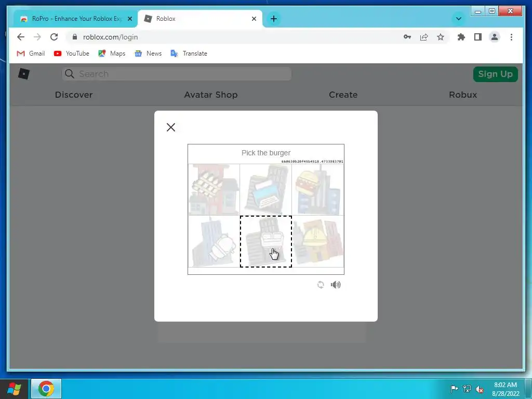Maximize the Chrome window
This screenshot has width=532, height=399.
(491, 11)
